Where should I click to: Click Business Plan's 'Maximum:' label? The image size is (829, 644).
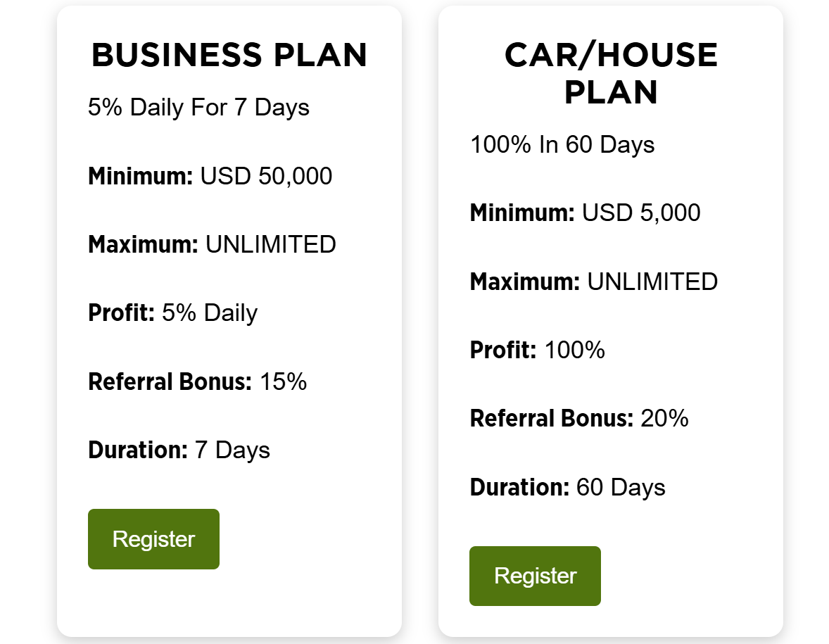(x=144, y=245)
